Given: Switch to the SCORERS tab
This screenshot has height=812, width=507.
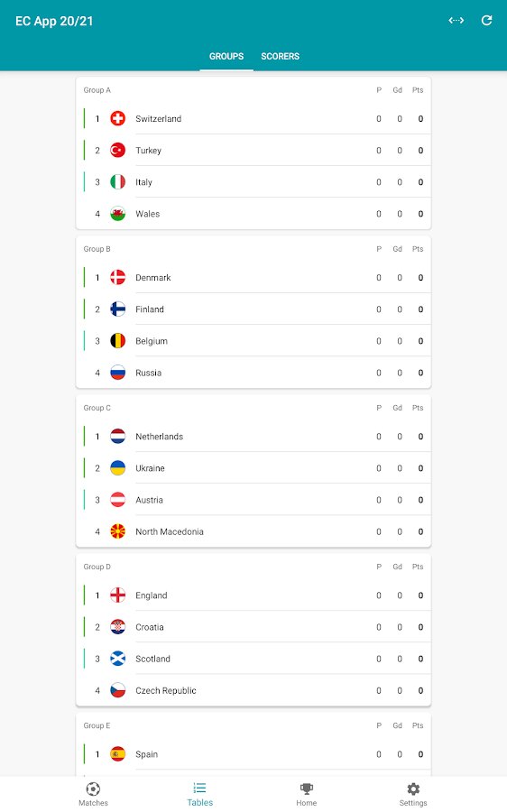Looking at the screenshot, I should point(281,56).
